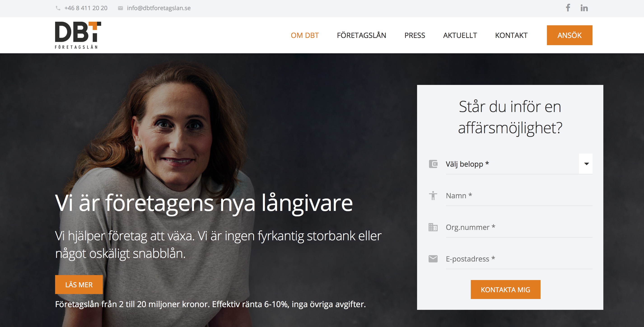Focus the Namn input field
The width and height of the screenshot is (644, 327).
click(519, 196)
